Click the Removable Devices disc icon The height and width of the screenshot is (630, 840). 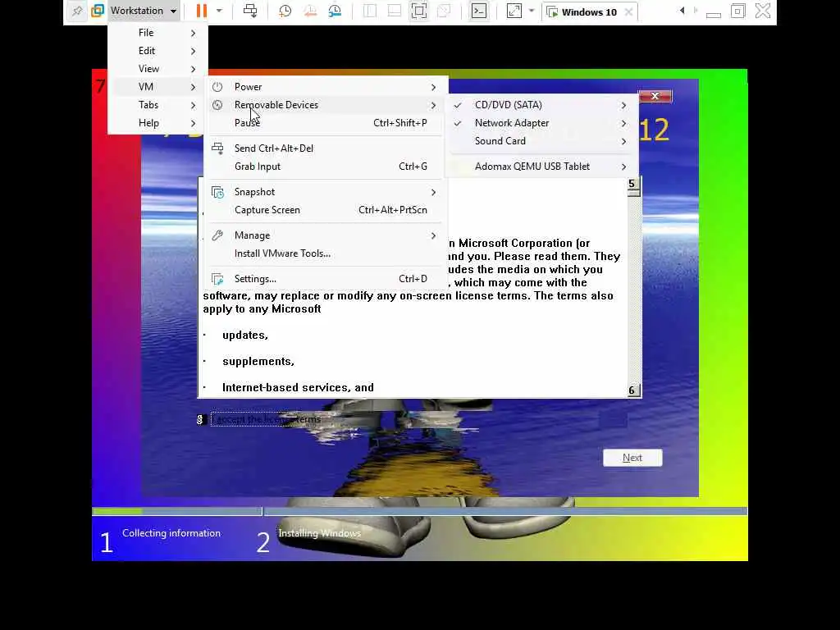point(217,105)
